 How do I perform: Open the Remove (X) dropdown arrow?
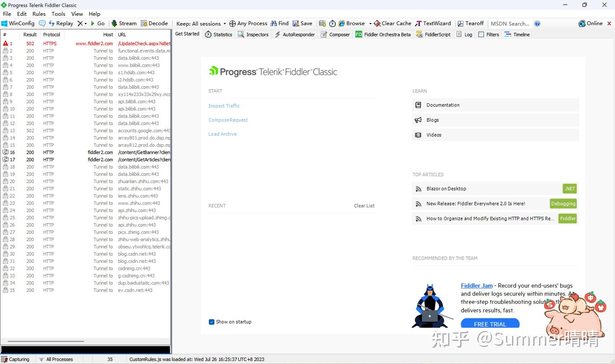point(85,23)
